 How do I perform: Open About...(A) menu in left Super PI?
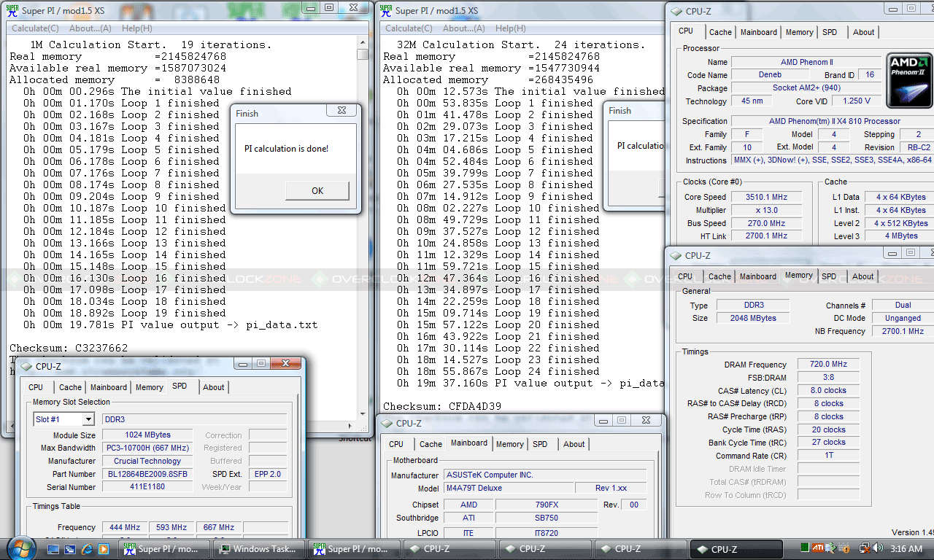tap(90, 28)
